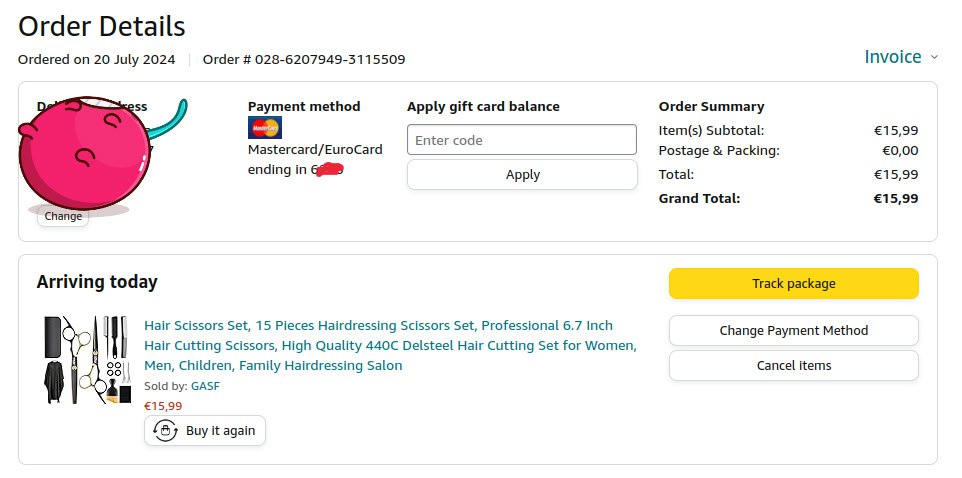The image size is (962, 478).
Task: Click the Buy it again cart icon
Action: (165, 431)
